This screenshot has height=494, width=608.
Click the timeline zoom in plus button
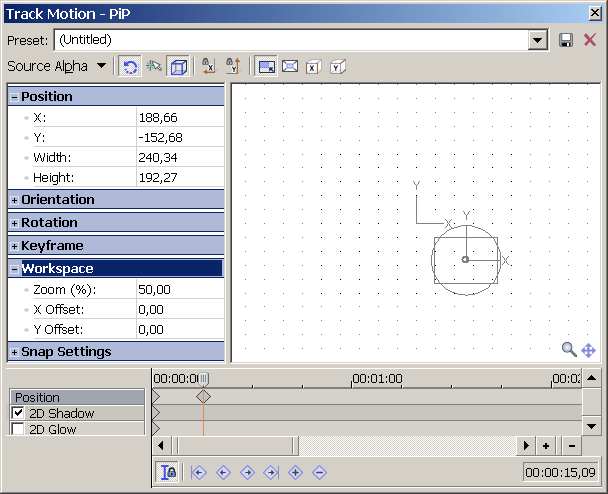click(x=546, y=445)
